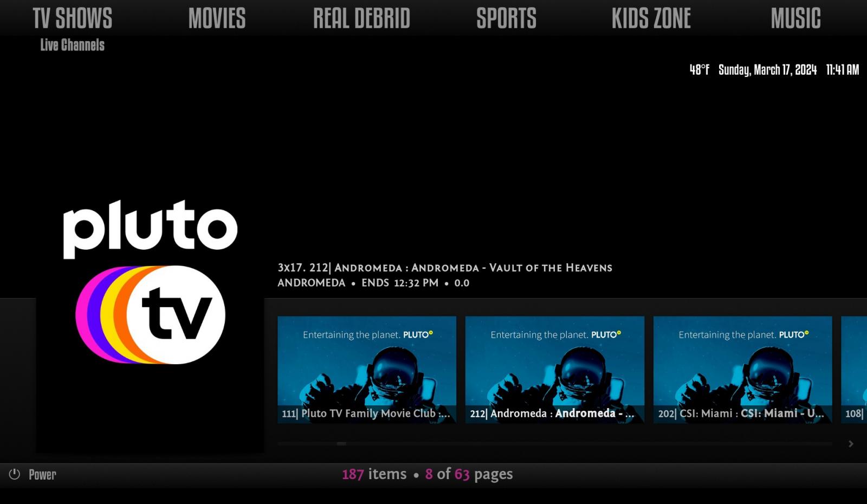Click the right arrow chevron beside scrollbar
The height and width of the screenshot is (504, 867).
point(851,444)
